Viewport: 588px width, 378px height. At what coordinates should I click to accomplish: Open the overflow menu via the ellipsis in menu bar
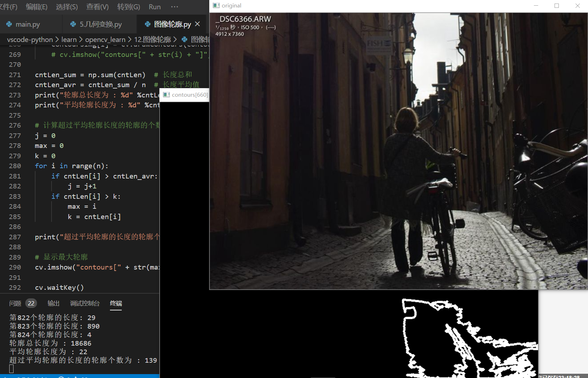click(x=174, y=6)
